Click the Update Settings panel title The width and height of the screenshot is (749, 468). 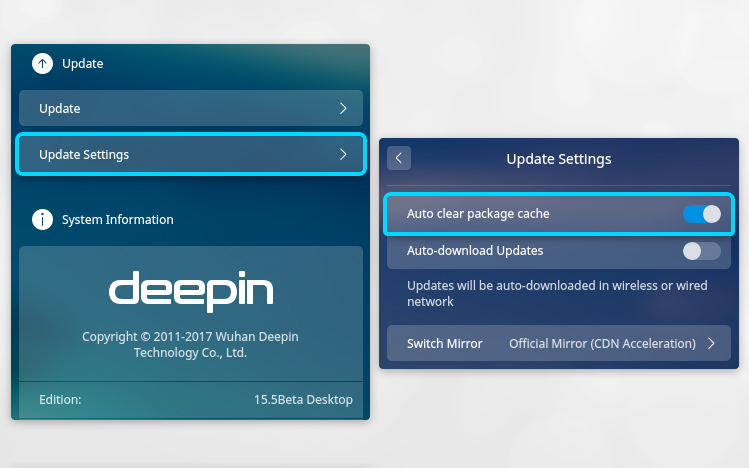pos(559,159)
